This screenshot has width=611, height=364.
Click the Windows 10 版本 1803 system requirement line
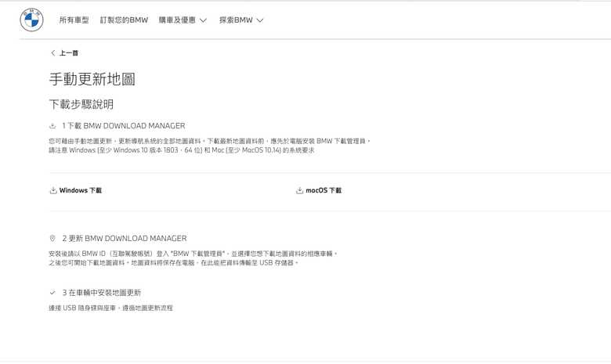(182, 150)
